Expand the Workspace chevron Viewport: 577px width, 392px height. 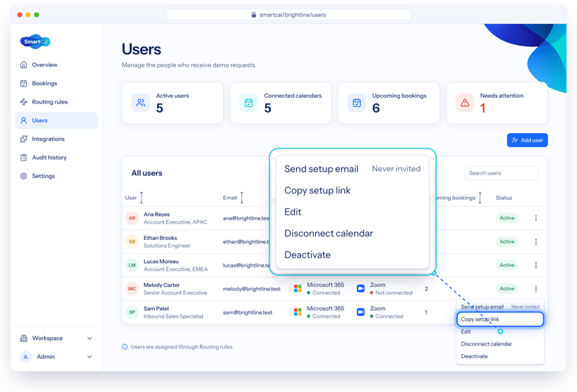click(89, 339)
